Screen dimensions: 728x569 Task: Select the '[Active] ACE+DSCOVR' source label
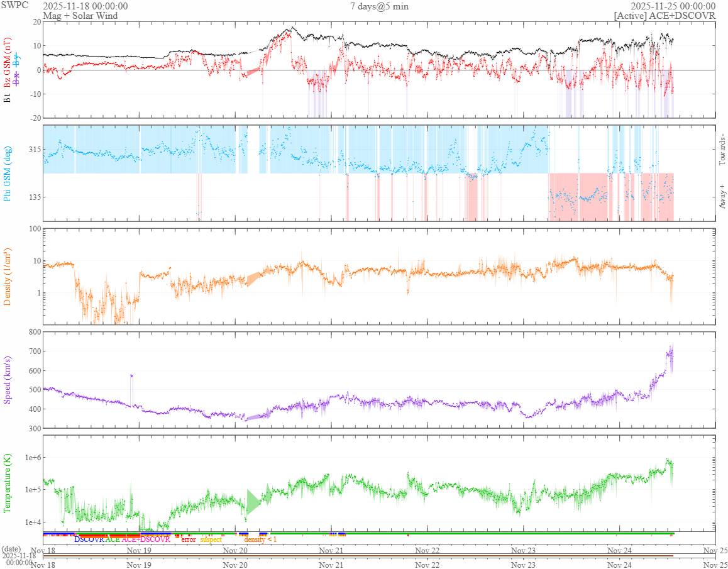coord(665,16)
